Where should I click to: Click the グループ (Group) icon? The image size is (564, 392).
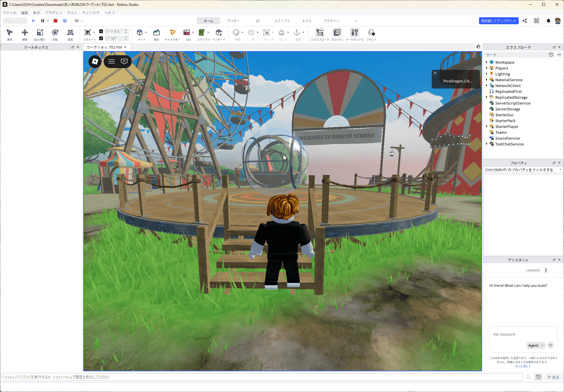click(266, 32)
